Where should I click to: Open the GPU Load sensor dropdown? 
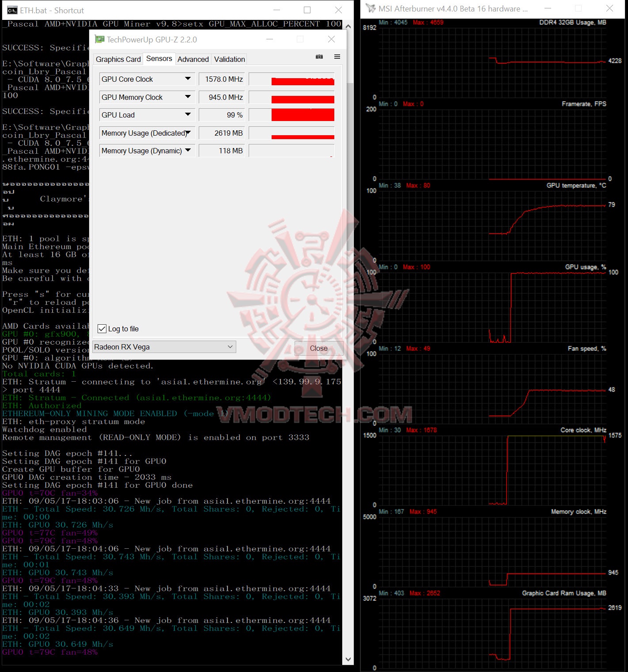[188, 114]
